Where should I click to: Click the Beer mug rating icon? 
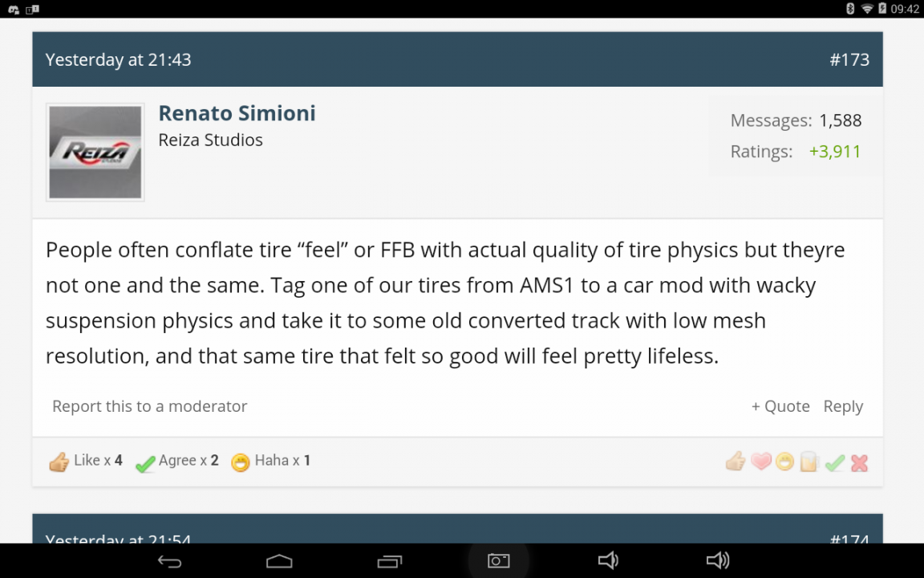(808, 462)
